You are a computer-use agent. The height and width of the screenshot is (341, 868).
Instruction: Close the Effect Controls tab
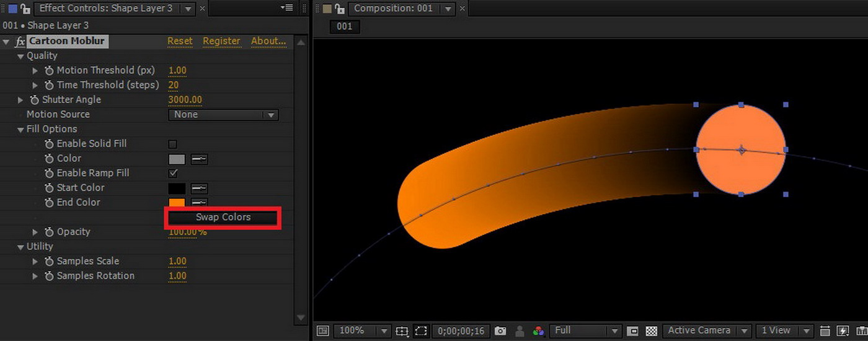(x=203, y=9)
